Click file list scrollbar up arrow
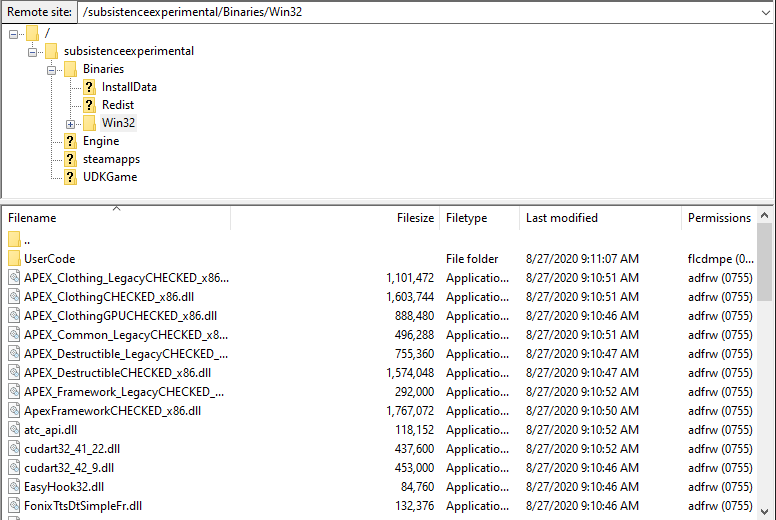Image resolution: width=776 pixels, height=520 pixels. pos(765,215)
